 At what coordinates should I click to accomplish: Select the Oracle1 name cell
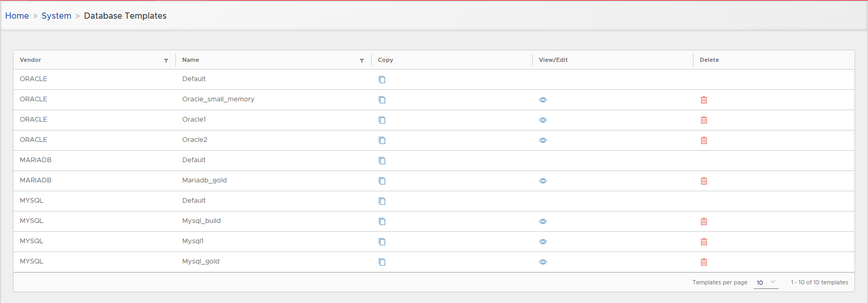(x=194, y=120)
